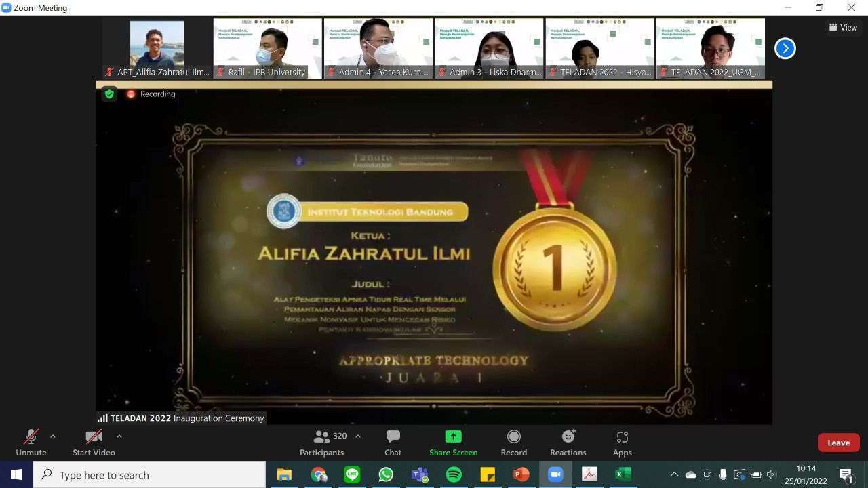Minimize the Zoom Meeting window

point(788,7)
